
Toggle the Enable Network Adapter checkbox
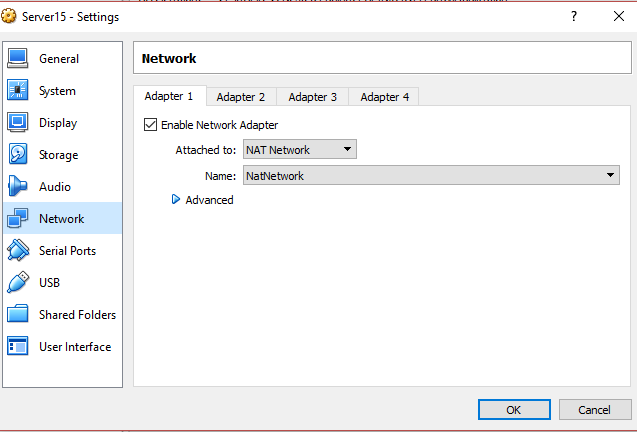(x=150, y=125)
